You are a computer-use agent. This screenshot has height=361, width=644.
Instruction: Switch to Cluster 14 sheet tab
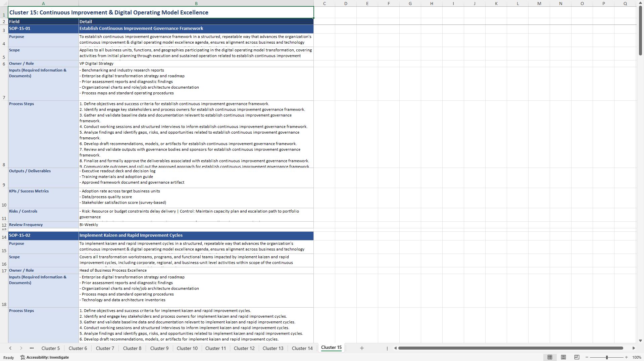coord(302,348)
